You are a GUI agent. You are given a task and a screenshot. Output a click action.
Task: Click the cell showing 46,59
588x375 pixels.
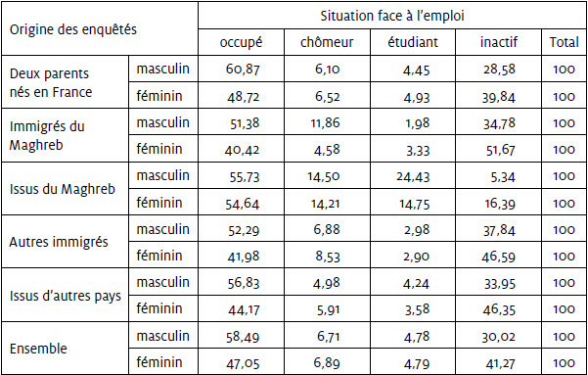[x=498, y=257]
